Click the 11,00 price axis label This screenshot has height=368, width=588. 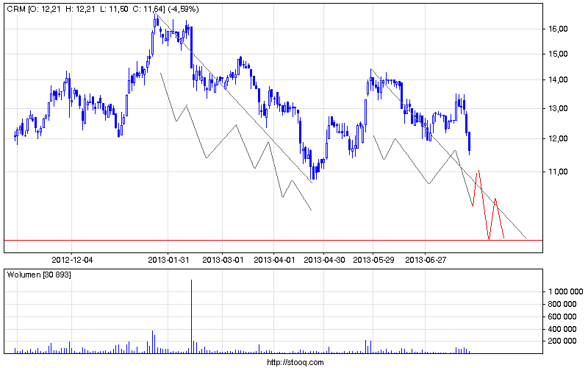pos(558,171)
